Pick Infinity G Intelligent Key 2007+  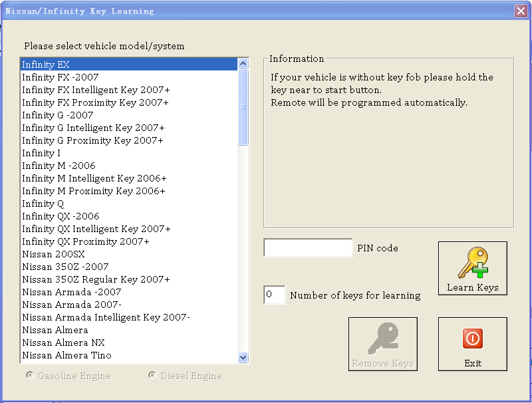(x=129, y=128)
